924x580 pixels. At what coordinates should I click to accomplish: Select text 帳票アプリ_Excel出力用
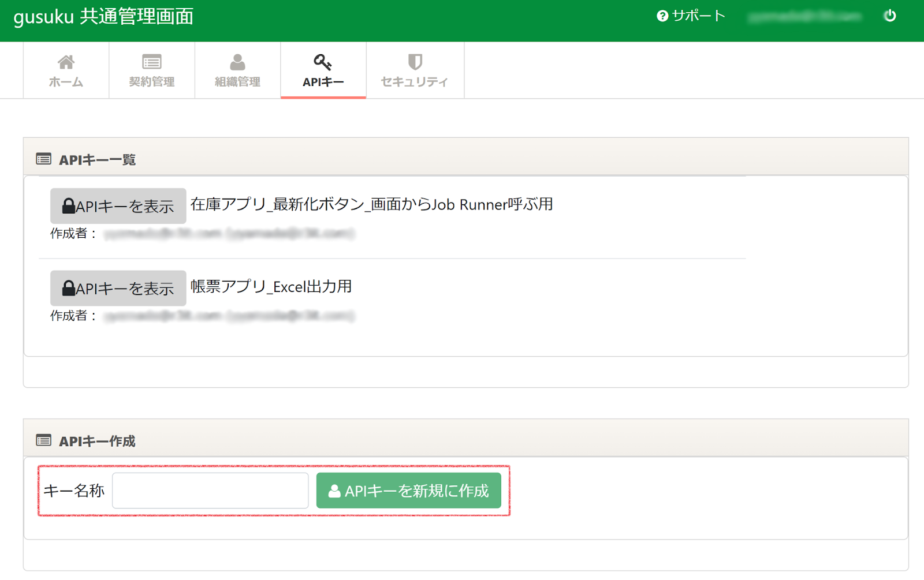pyautogui.click(x=271, y=287)
